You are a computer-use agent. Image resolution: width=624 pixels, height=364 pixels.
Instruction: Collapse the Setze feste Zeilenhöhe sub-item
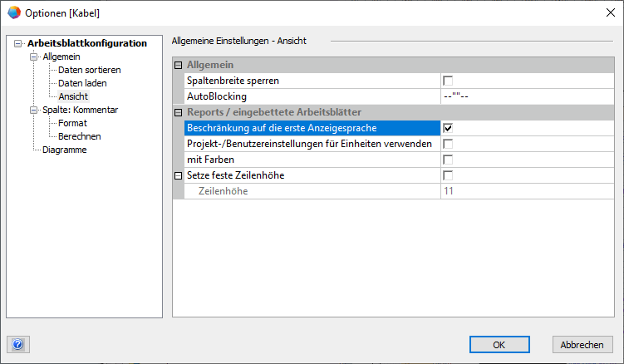179,175
